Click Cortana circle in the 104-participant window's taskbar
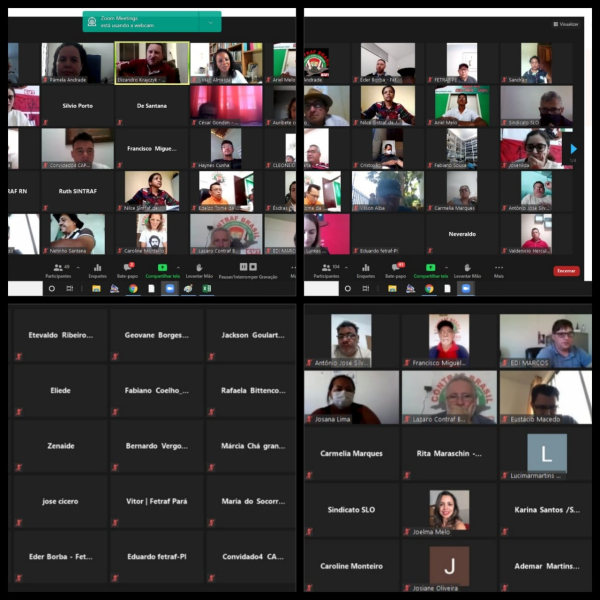Screen dimensions: 600x600 (x=347, y=289)
